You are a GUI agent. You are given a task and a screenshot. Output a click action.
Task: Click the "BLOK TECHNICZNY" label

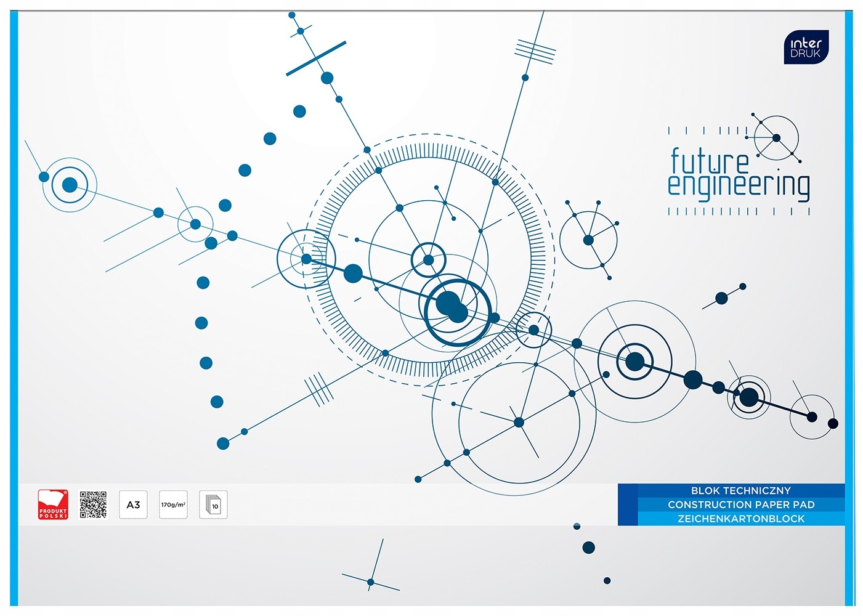740,490
